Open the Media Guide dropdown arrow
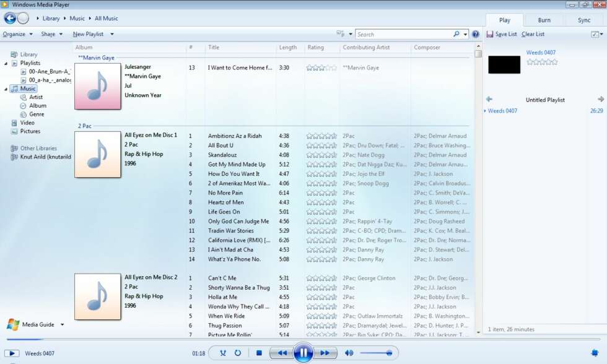The image size is (607, 364). click(x=63, y=324)
